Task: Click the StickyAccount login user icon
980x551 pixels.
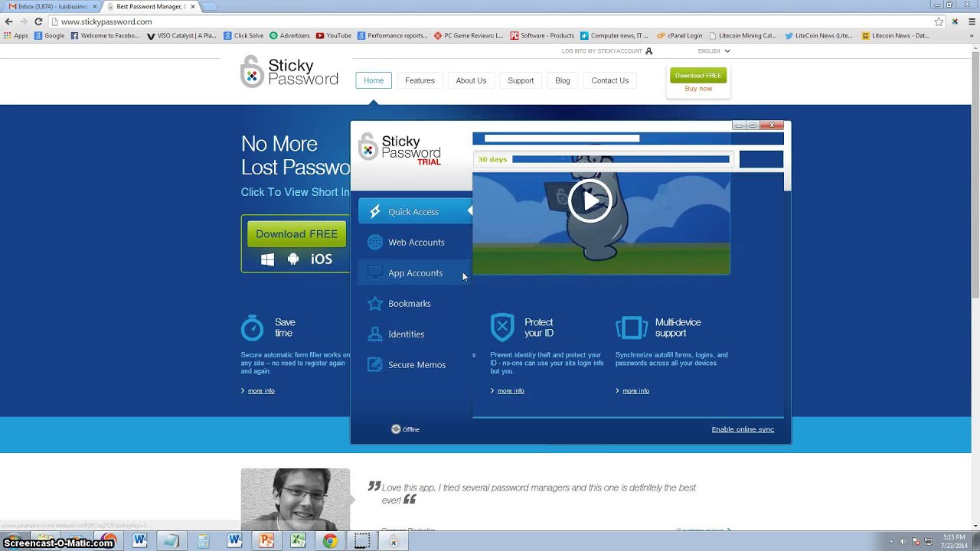Action: point(649,51)
